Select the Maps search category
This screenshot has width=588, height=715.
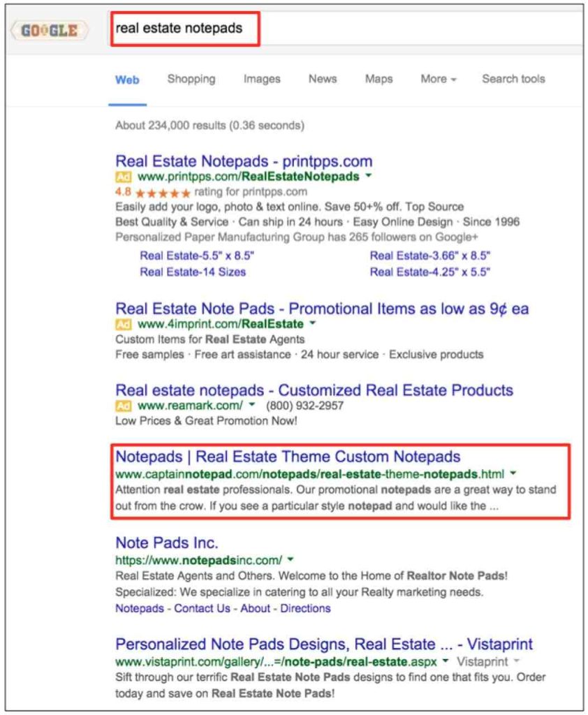tap(378, 79)
